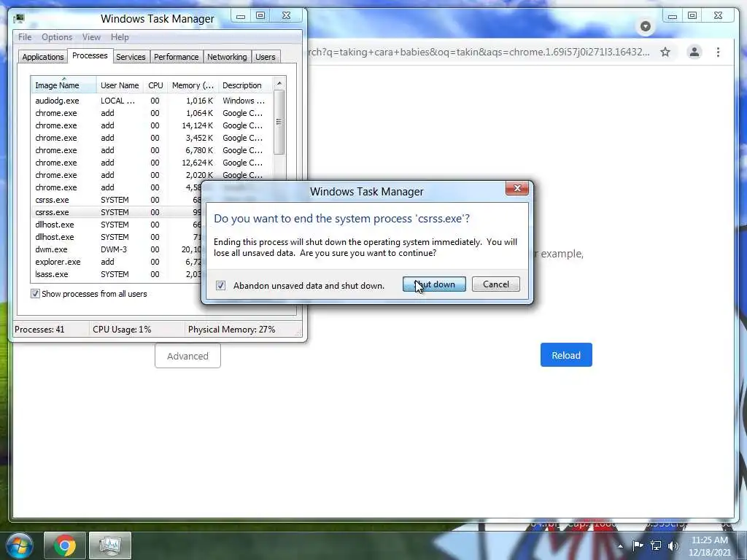The image size is (747, 560).
Task: Switch to the Networking tab
Action: (x=227, y=57)
